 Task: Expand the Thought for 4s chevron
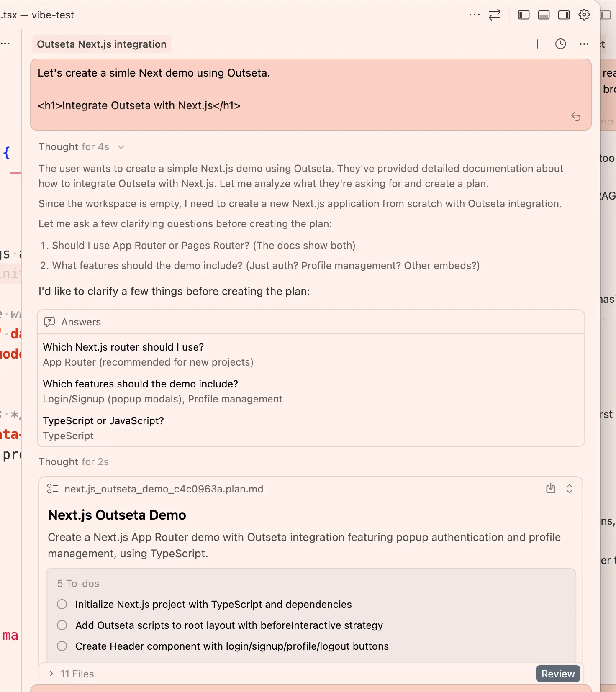(x=121, y=147)
